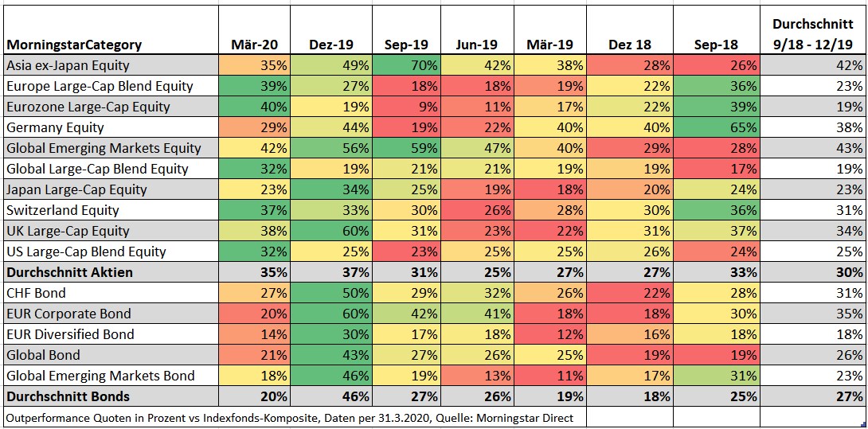Select the Switzerland Equity row label
Image resolution: width=868 pixels, height=429 pixels.
[x=62, y=210]
